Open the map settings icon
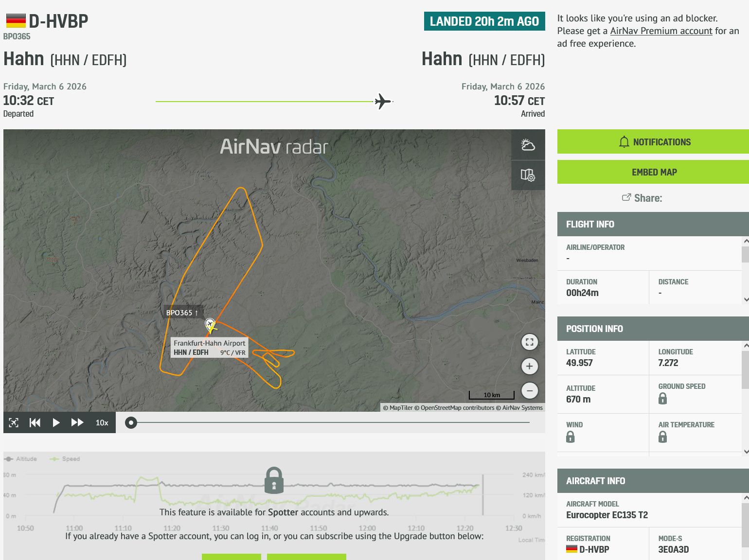The image size is (749, 560). click(x=528, y=175)
